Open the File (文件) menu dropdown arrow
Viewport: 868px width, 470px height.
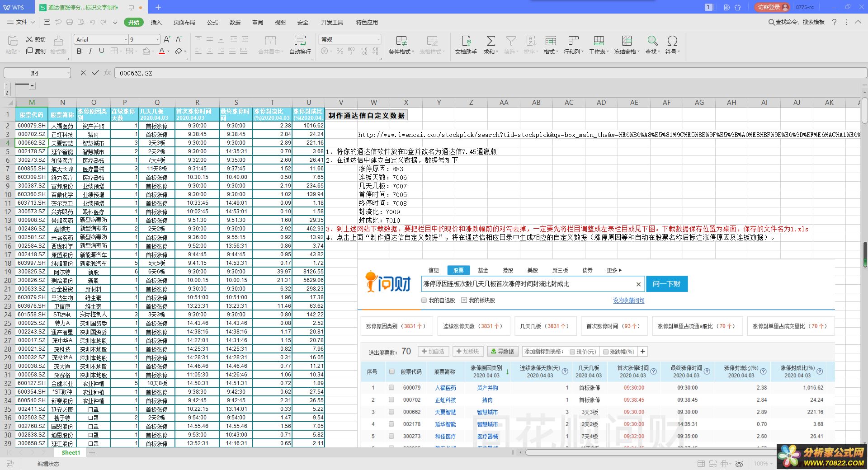(x=32, y=22)
